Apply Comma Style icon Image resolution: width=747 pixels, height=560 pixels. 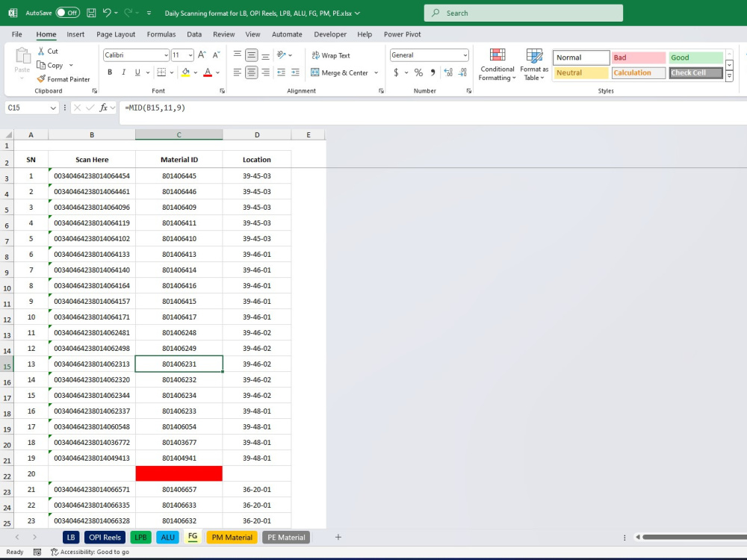coord(433,72)
